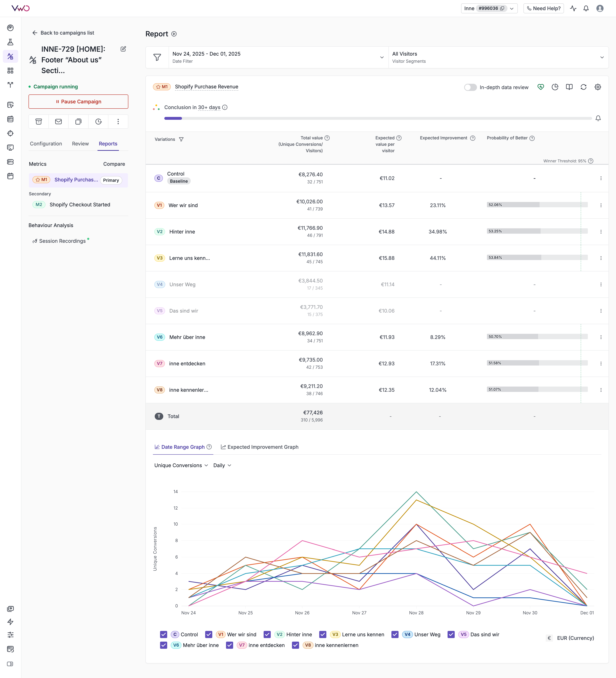Uncheck the V7 inne entdecken checkbox
Image resolution: width=616 pixels, height=678 pixels.
[x=230, y=645]
